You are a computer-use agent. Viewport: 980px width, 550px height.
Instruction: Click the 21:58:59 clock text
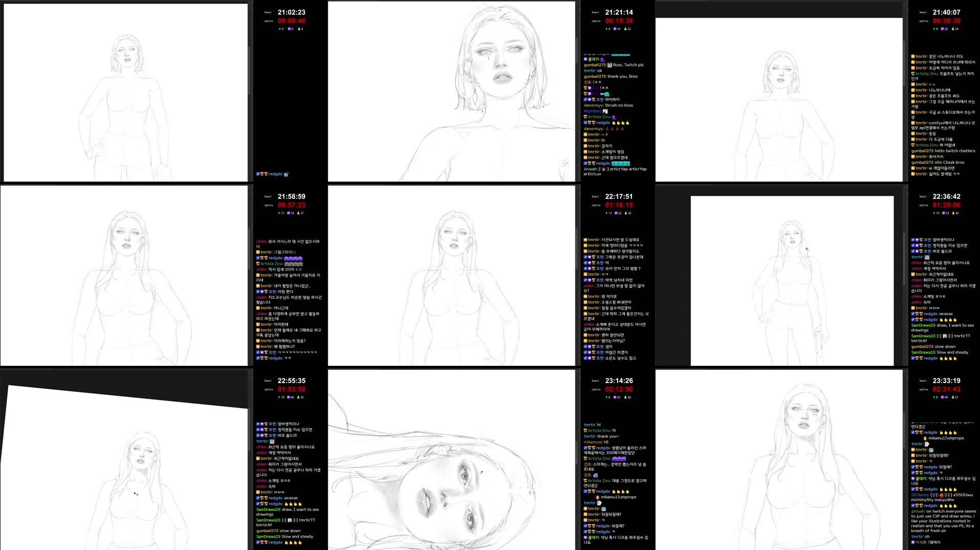[x=291, y=196]
